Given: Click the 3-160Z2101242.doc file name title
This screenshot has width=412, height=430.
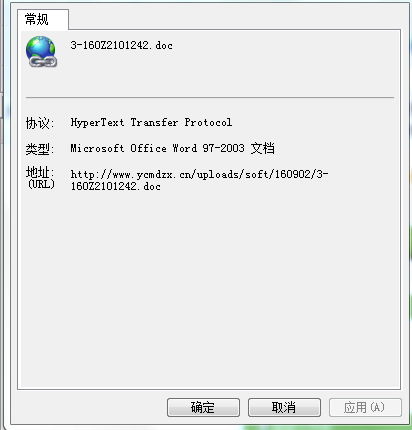Looking at the screenshot, I should click(x=122, y=45).
